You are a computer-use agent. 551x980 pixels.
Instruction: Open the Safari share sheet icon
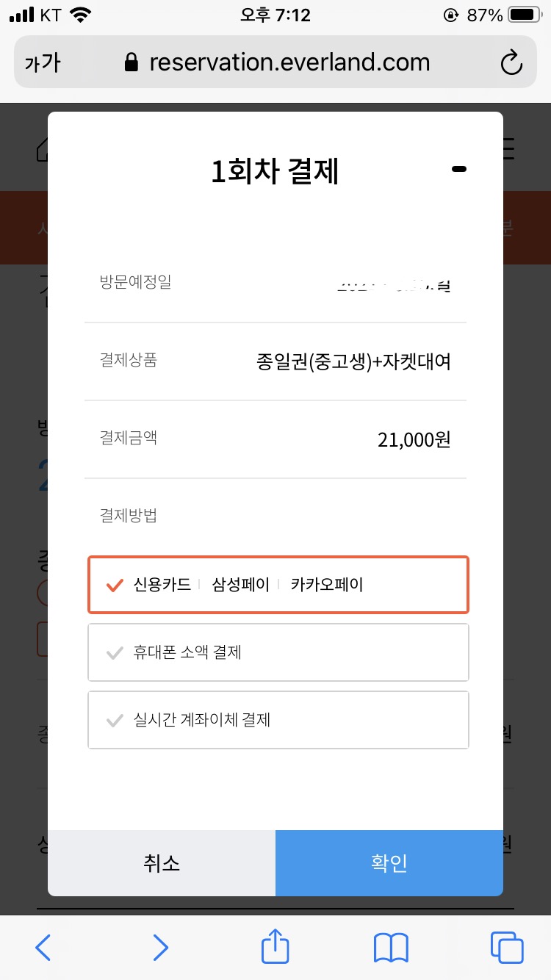coord(275,945)
